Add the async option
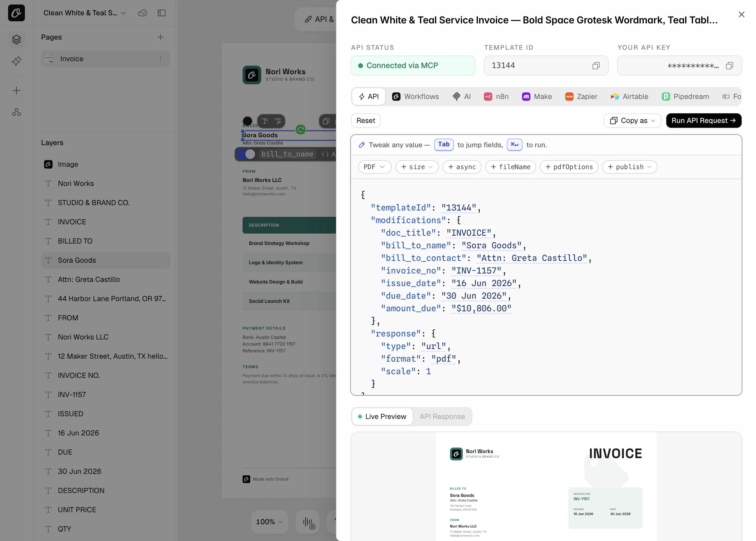The width and height of the screenshot is (756, 541). tap(462, 167)
